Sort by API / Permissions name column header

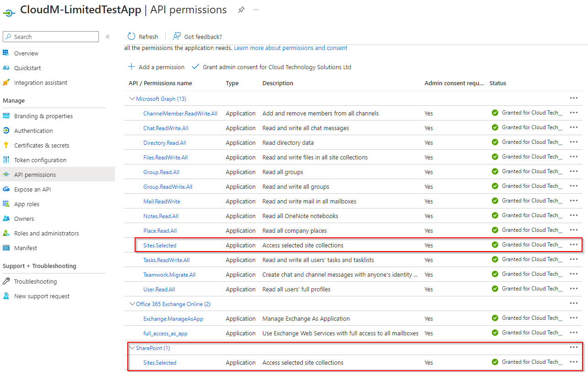click(x=160, y=83)
